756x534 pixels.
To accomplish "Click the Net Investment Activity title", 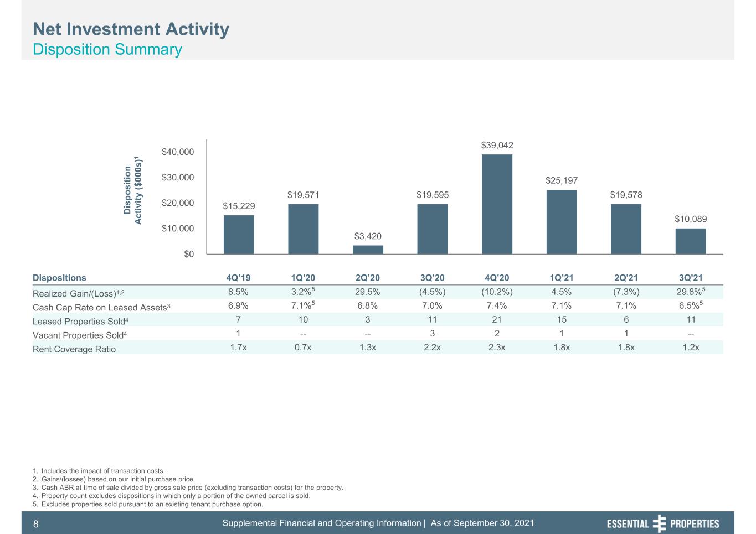I will click(131, 29).
